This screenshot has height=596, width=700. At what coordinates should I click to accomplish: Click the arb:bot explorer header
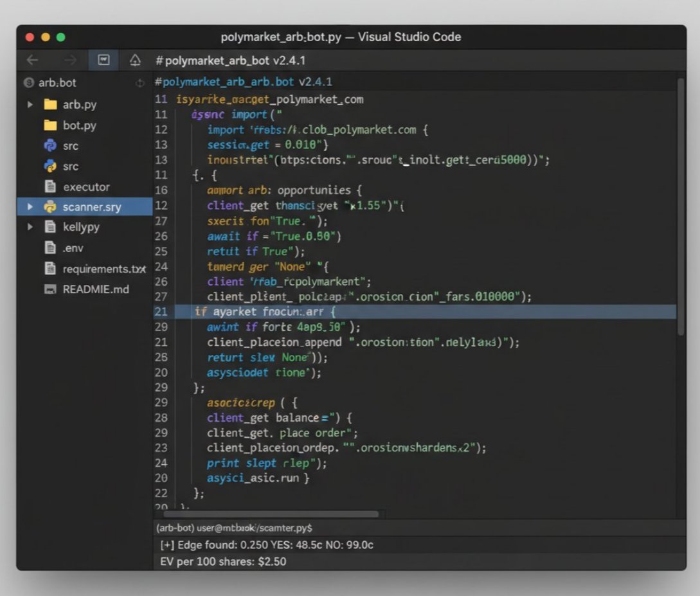tap(57, 82)
